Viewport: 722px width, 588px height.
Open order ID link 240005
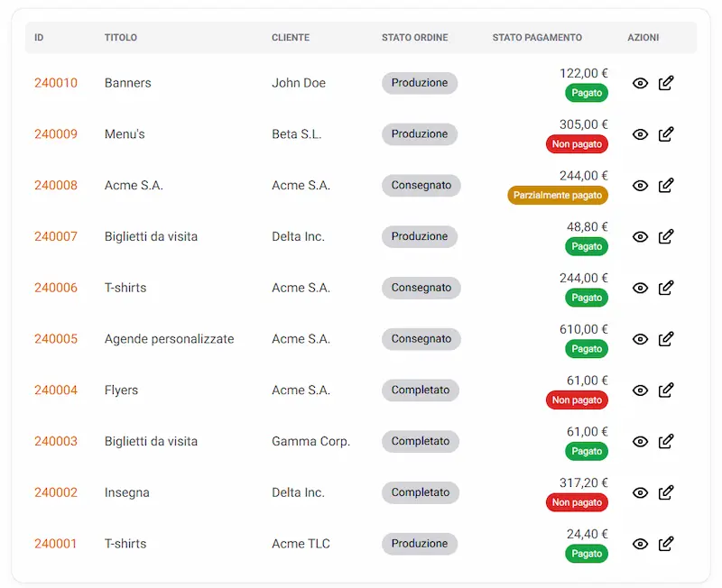56,339
